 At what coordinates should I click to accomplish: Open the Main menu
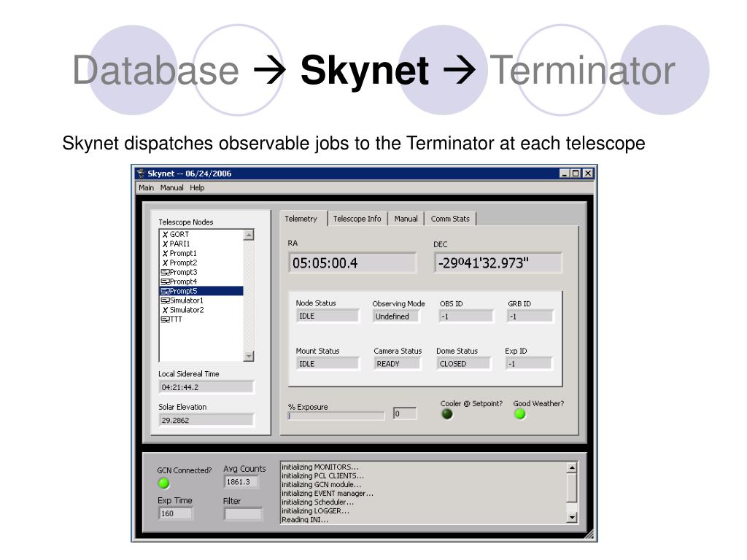click(146, 187)
